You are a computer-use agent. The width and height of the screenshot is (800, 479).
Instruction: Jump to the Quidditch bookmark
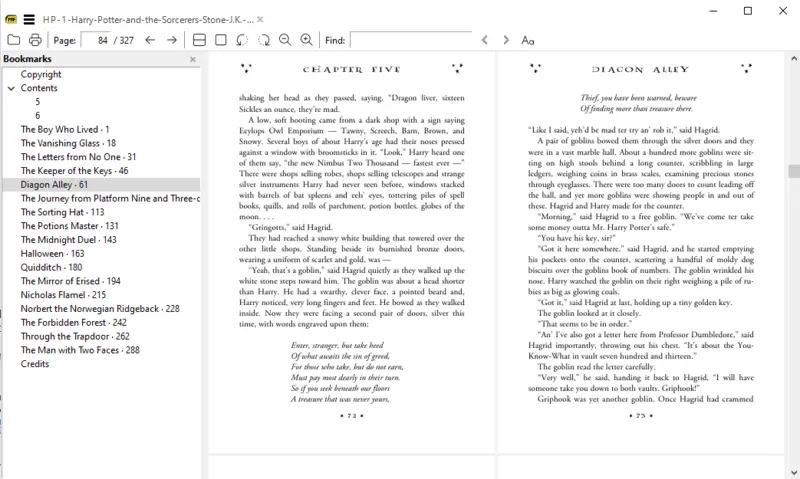(x=51, y=267)
